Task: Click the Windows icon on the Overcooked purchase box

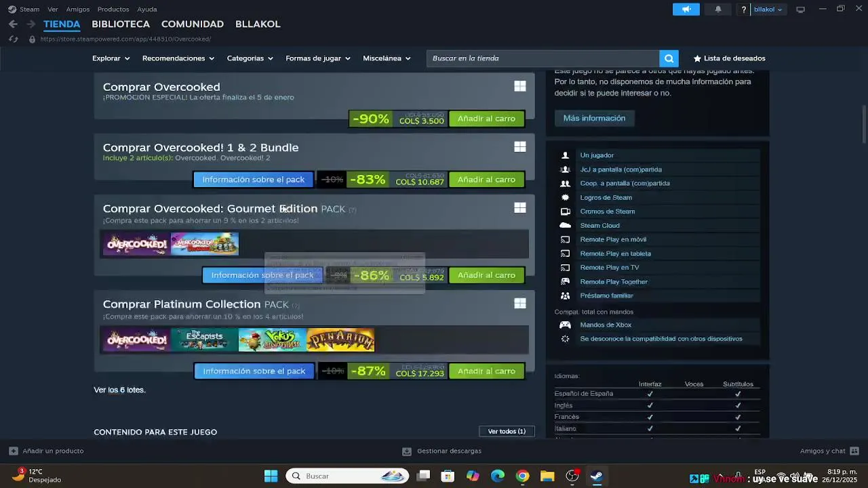Action: coord(520,86)
